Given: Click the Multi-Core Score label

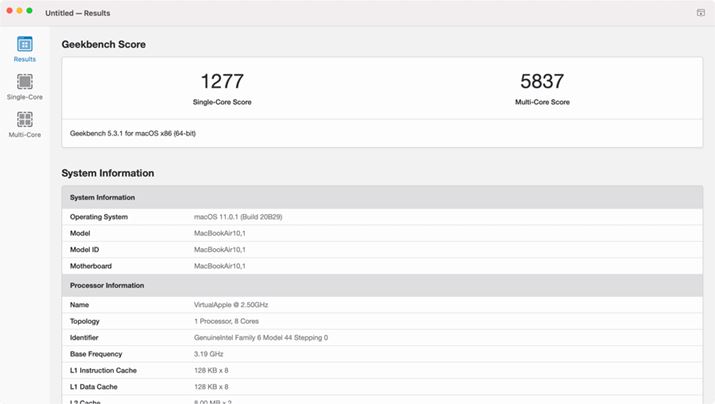Looking at the screenshot, I should coord(542,102).
